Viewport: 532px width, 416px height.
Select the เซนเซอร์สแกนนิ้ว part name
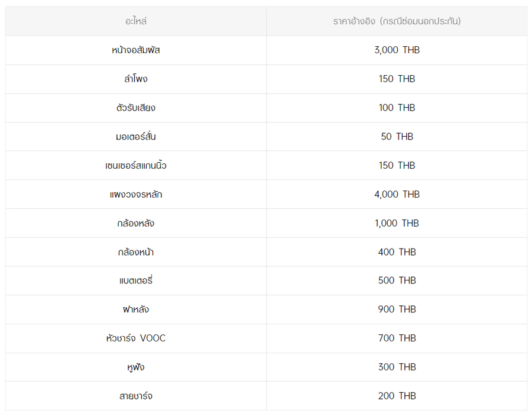pyautogui.click(x=136, y=166)
